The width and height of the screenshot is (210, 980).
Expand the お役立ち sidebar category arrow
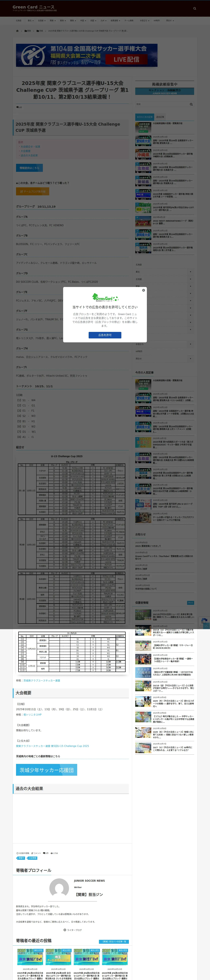[191, 344]
